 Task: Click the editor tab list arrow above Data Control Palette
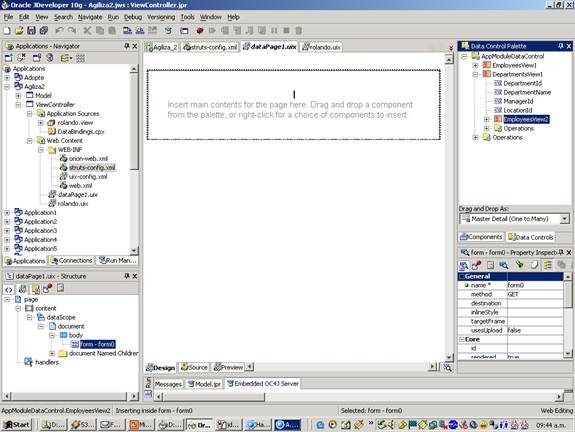pos(451,48)
